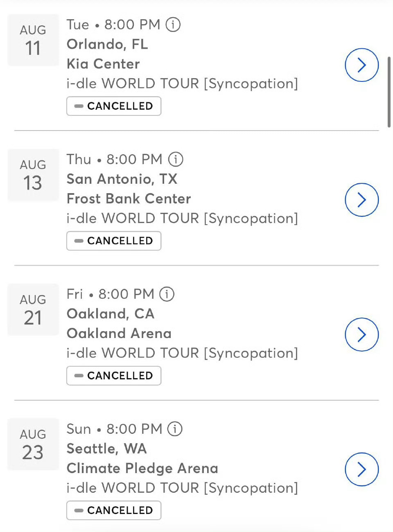The width and height of the screenshot is (393, 532).
Task: Click info icon beside Fri 8:00 PM
Action: pos(167,294)
